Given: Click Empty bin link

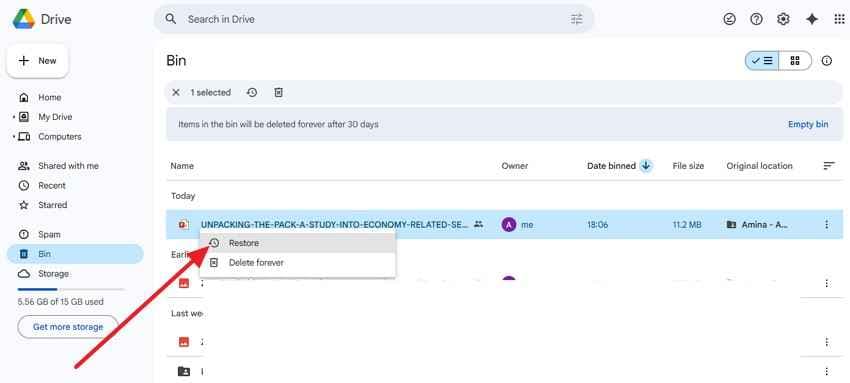Looking at the screenshot, I should click(x=808, y=124).
